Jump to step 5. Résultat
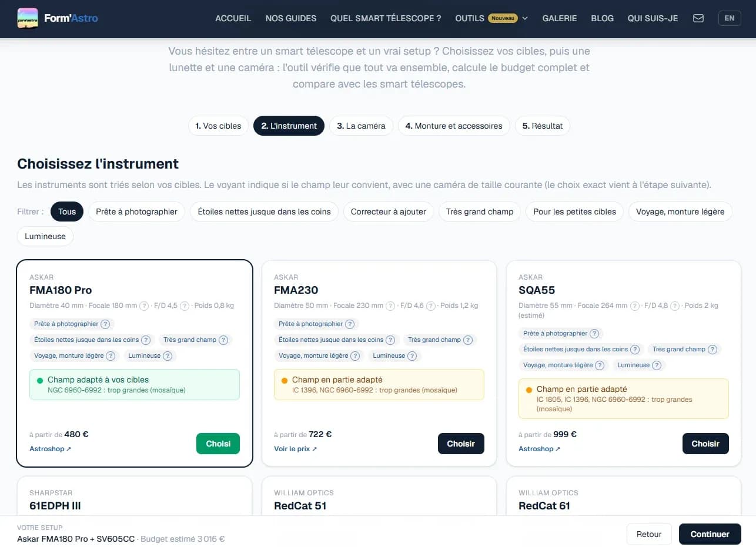The width and height of the screenshot is (756, 547). click(x=543, y=126)
